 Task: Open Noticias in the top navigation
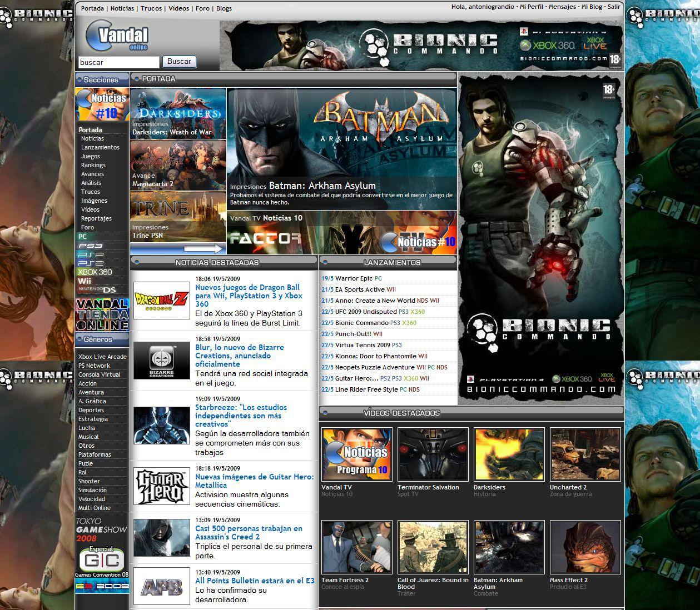[x=122, y=8]
